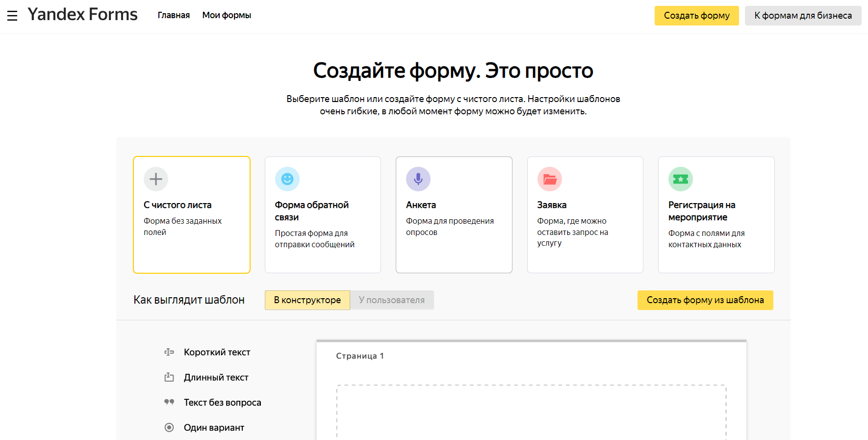Click the radio icon for Один вариант
The image size is (868, 440).
point(169,427)
